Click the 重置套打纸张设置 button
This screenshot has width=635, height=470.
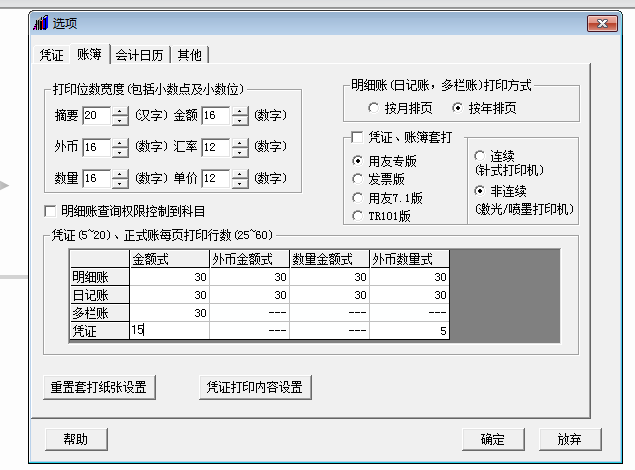pos(99,387)
